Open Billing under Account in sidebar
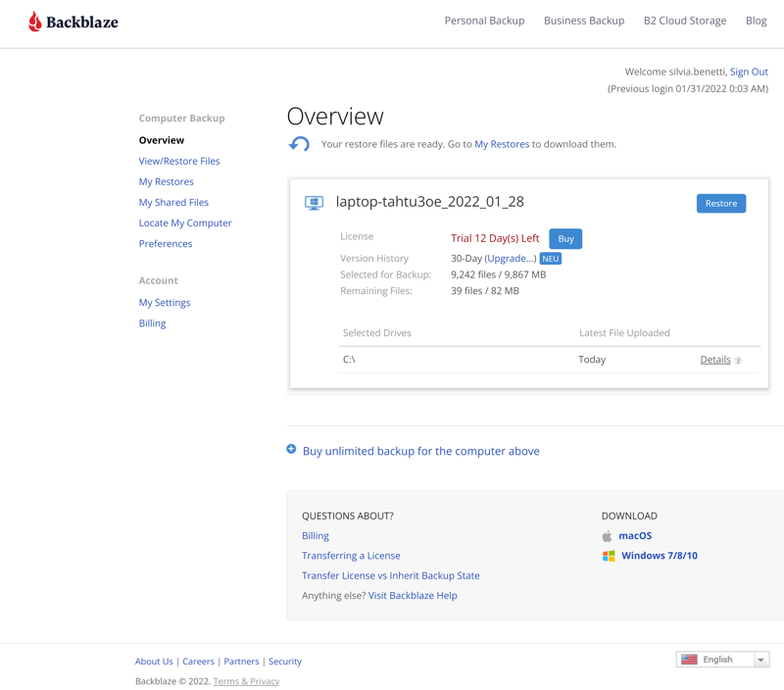 [153, 323]
